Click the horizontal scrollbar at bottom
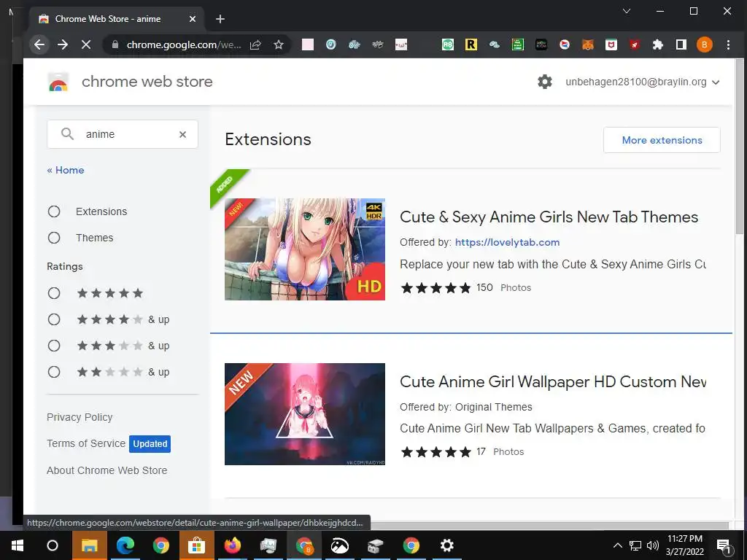The width and height of the screenshot is (747, 560). tap(548, 526)
